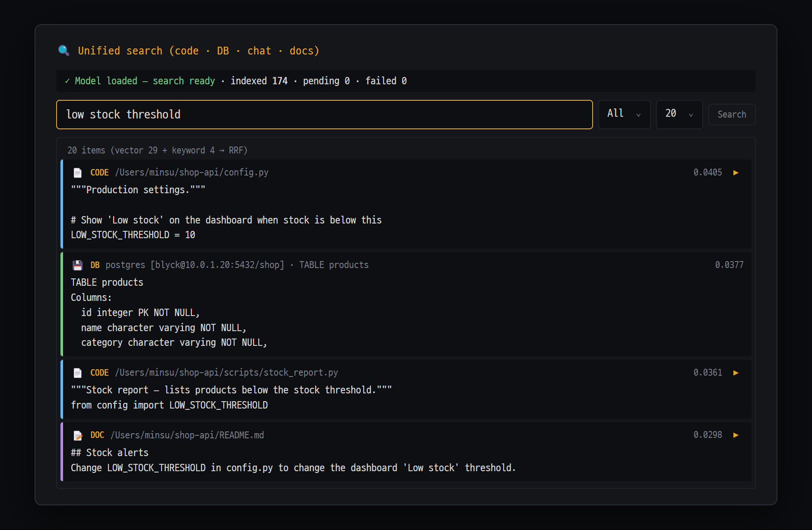The width and height of the screenshot is (812, 530).
Task: Click the CODE tag on the config.py result
Action: click(99, 172)
